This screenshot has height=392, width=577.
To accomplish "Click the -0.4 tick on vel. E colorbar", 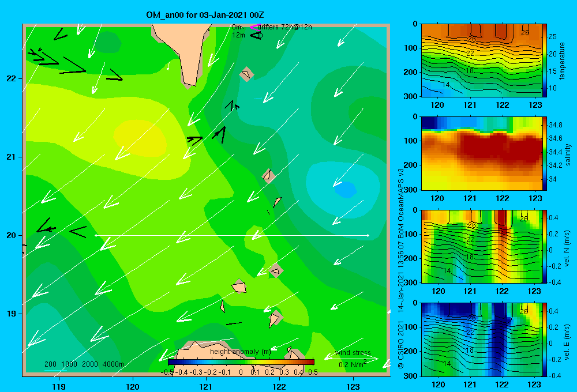I will (554, 375).
